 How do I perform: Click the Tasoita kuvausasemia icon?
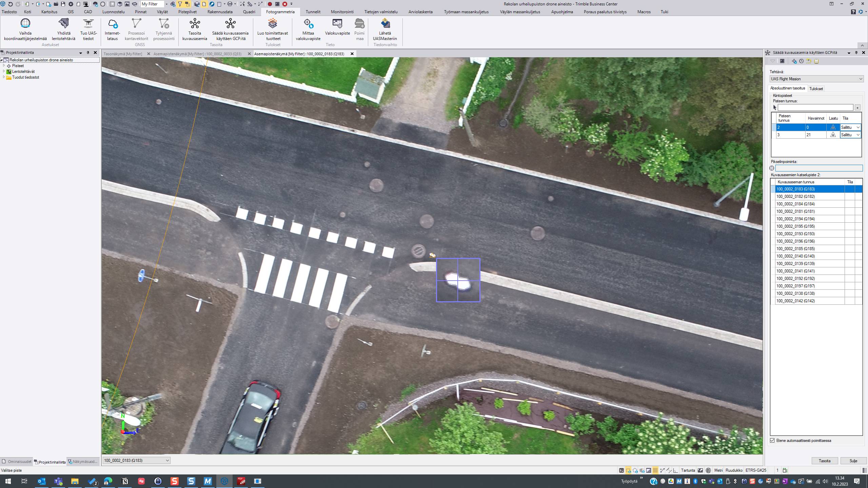[195, 23]
